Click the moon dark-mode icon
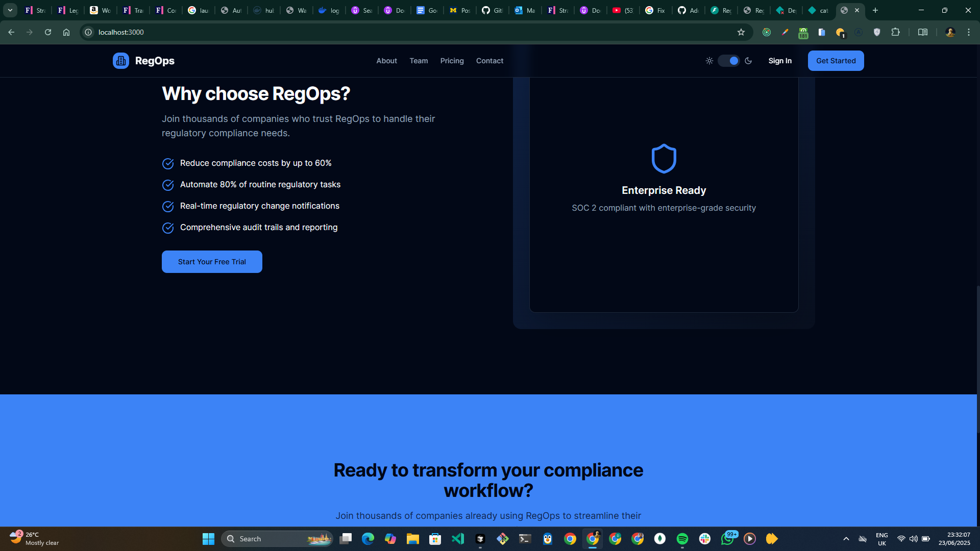This screenshot has height=551, width=980. point(748,61)
